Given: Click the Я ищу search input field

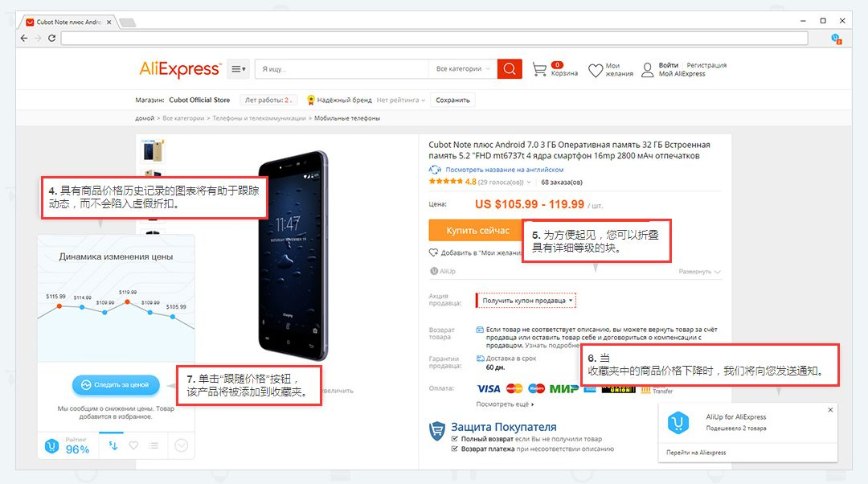Looking at the screenshot, I should pyautogui.click(x=342, y=69).
